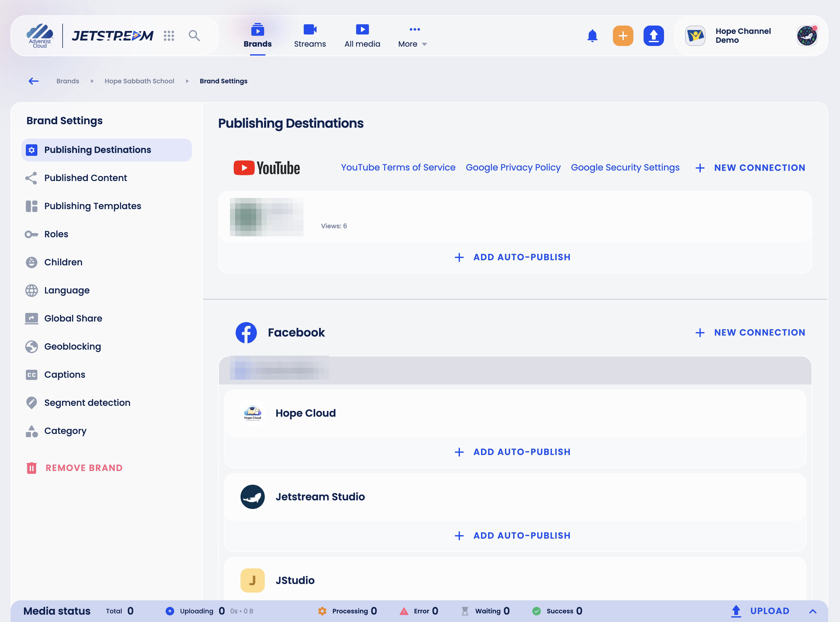Open Category settings
Screen dimensions: 840x622
pyautogui.click(x=107, y=431)
